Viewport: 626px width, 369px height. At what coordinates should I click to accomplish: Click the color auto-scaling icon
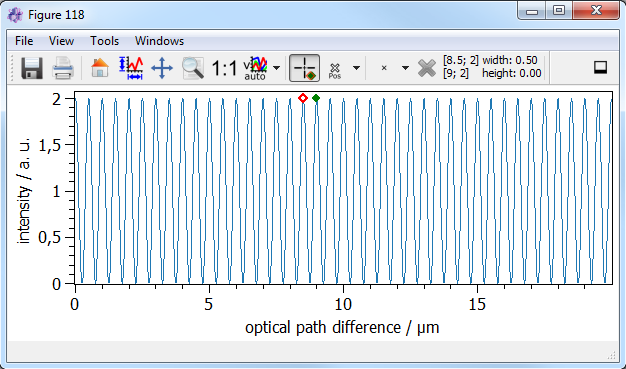coord(256,68)
